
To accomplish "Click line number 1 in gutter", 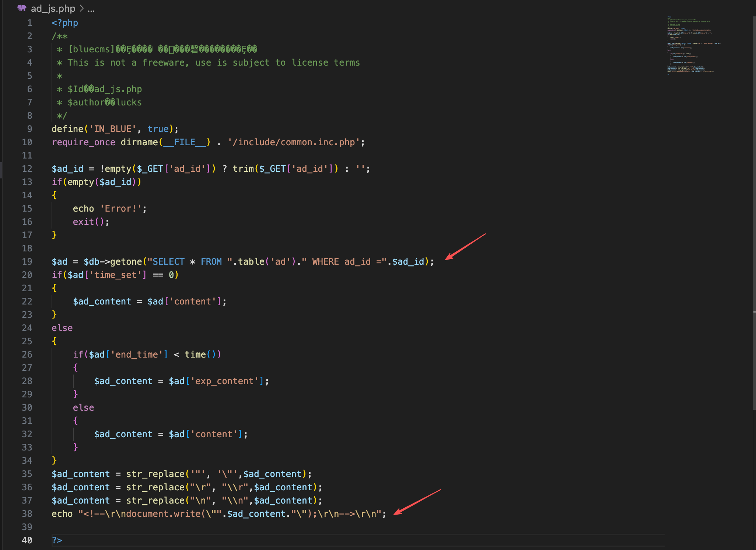I will [x=29, y=23].
